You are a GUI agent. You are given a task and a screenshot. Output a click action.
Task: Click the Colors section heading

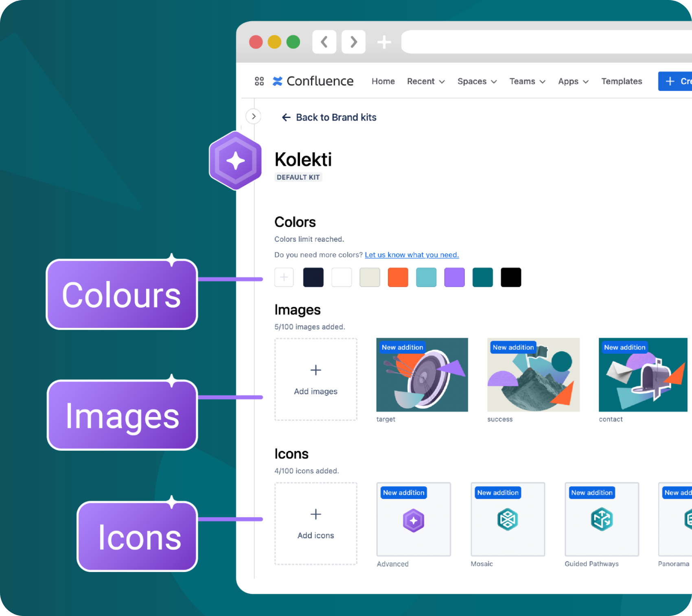pyautogui.click(x=295, y=222)
